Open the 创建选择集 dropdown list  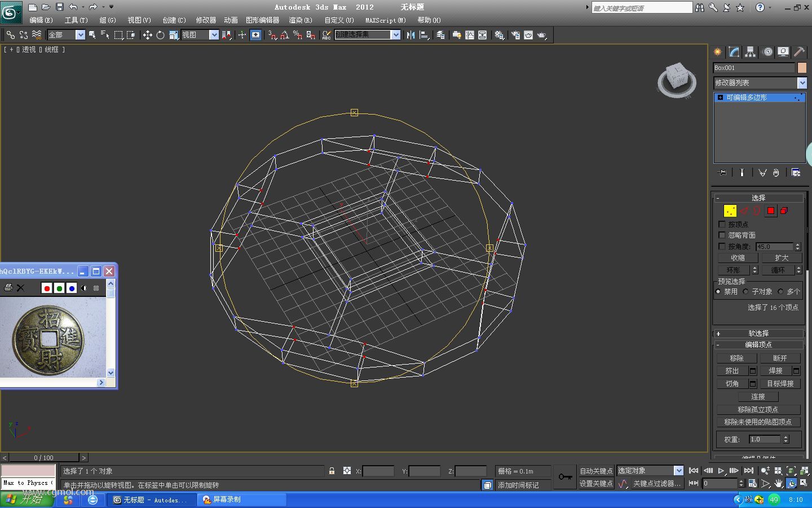coord(395,35)
